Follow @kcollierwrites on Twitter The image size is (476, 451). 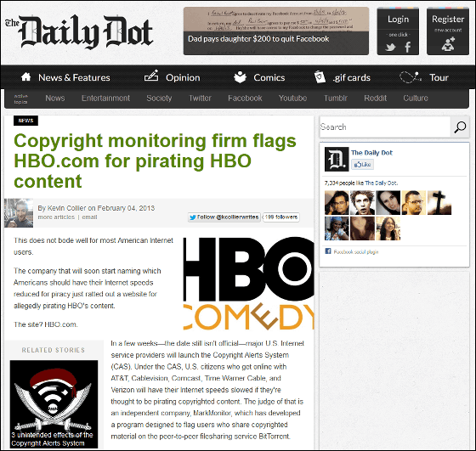[224, 217]
